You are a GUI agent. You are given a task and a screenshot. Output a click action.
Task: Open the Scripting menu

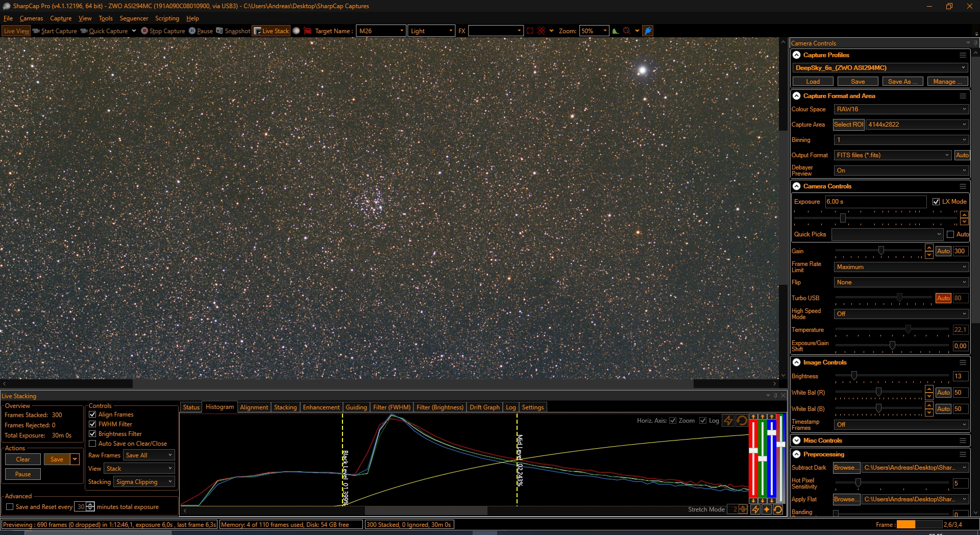pos(167,18)
